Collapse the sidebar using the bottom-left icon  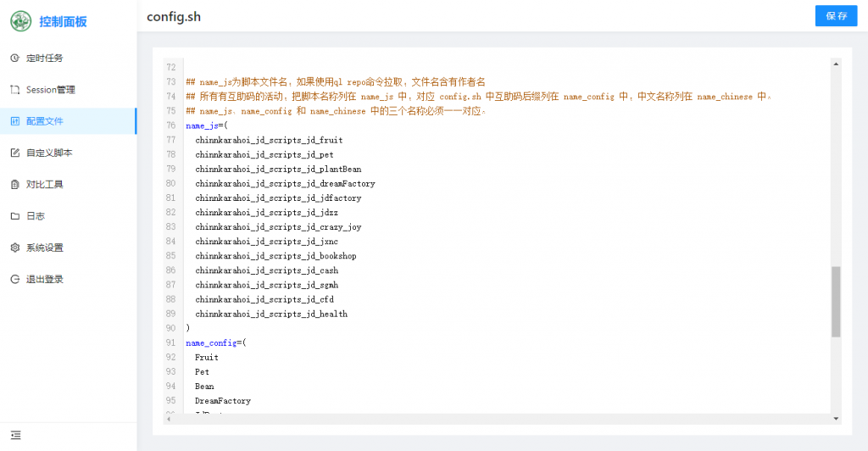[15, 436]
